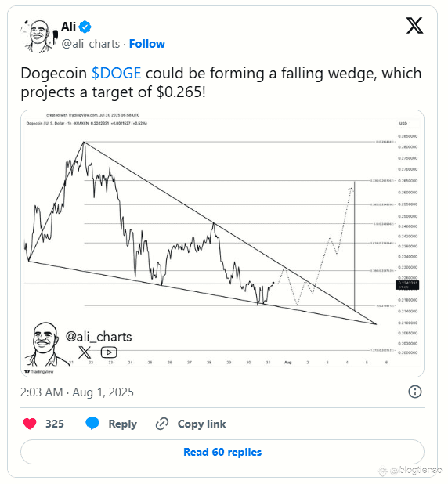Click the blue reply bubble icon
This screenshot has height=484, width=448.
(x=92, y=424)
